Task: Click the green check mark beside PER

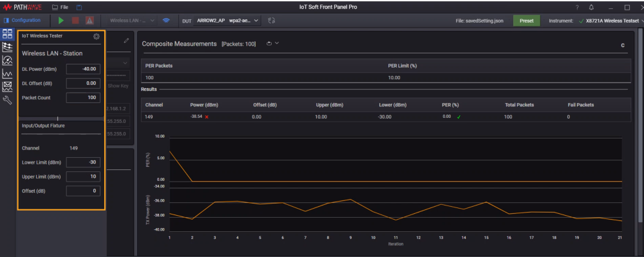Action: pos(459,117)
